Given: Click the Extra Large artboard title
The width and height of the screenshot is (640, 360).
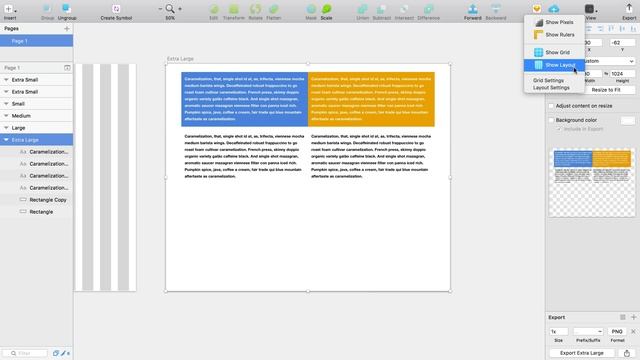Looking at the screenshot, I should (180, 59).
